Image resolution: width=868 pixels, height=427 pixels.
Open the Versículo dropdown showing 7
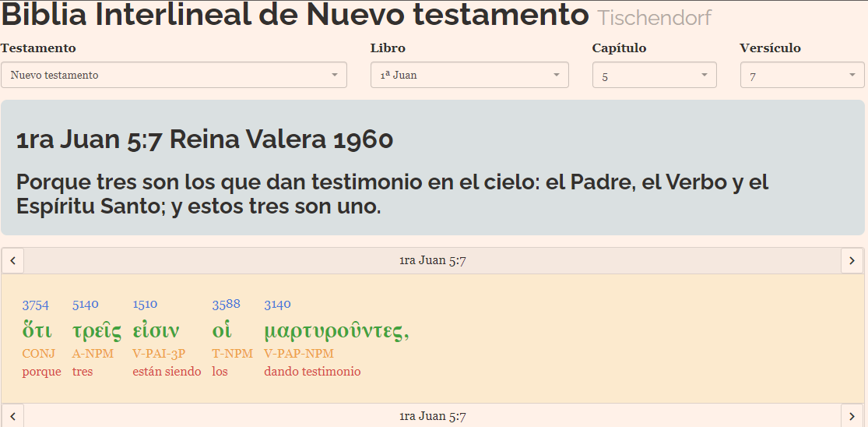(x=802, y=75)
